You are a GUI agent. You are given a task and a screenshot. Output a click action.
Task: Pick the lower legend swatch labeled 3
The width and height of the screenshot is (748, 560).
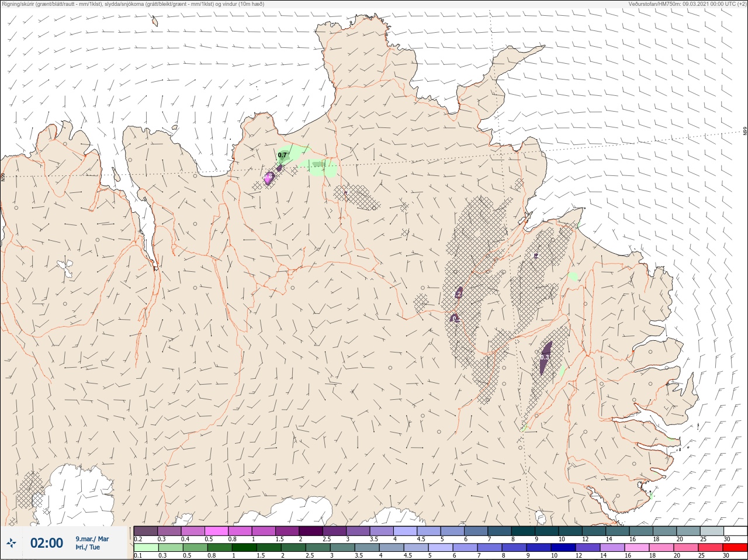pos(342,548)
